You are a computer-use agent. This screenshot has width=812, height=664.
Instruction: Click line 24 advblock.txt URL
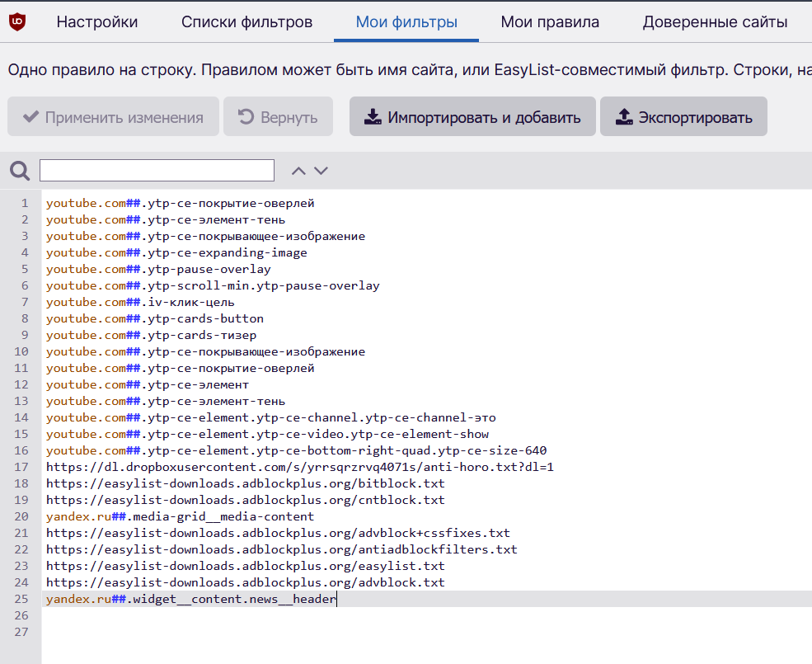[246, 582]
